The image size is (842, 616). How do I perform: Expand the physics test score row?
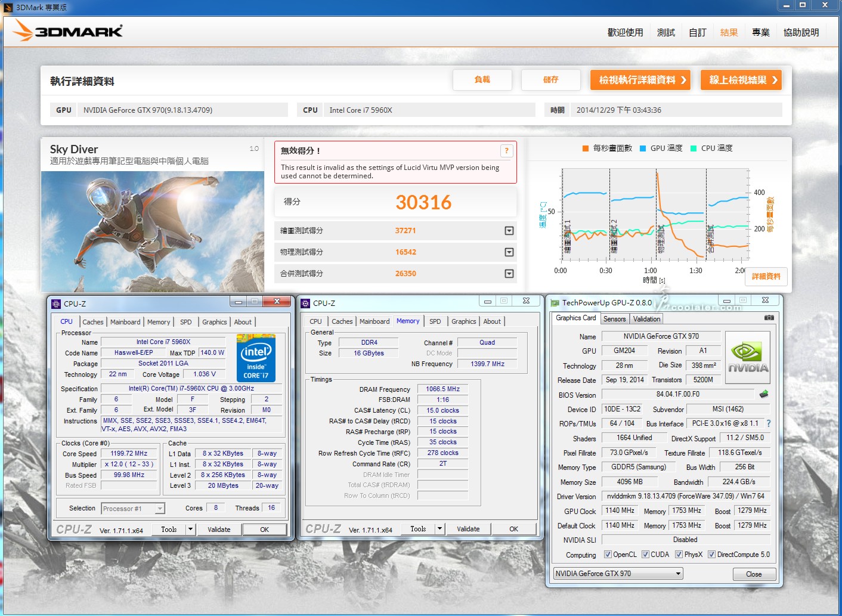[x=509, y=252]
